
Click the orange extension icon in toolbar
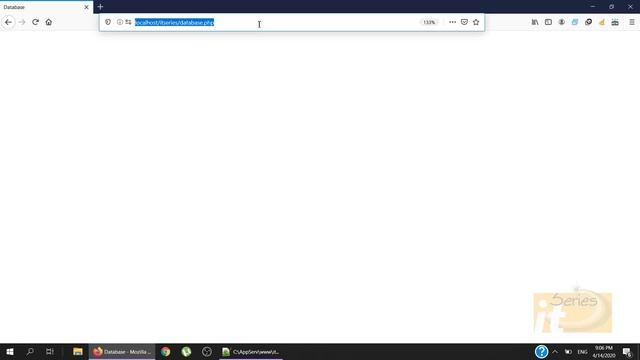(602, 22)
